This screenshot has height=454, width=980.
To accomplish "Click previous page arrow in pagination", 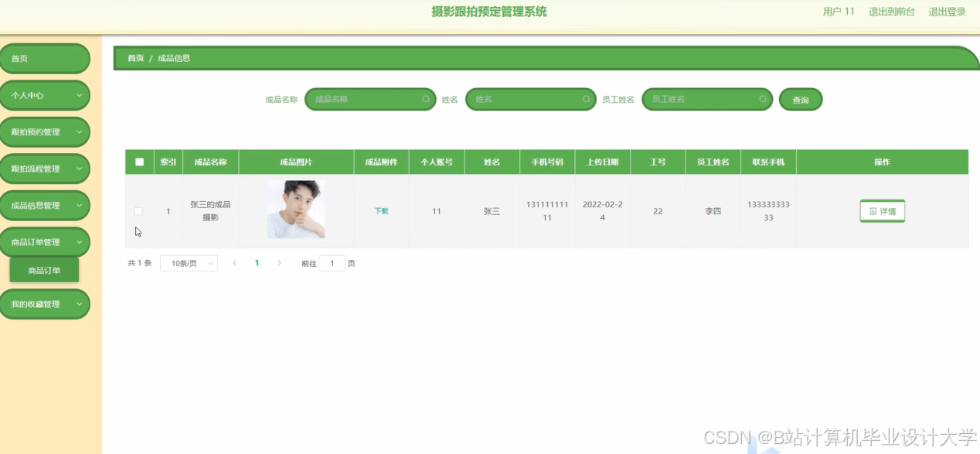I will point(234,263).
